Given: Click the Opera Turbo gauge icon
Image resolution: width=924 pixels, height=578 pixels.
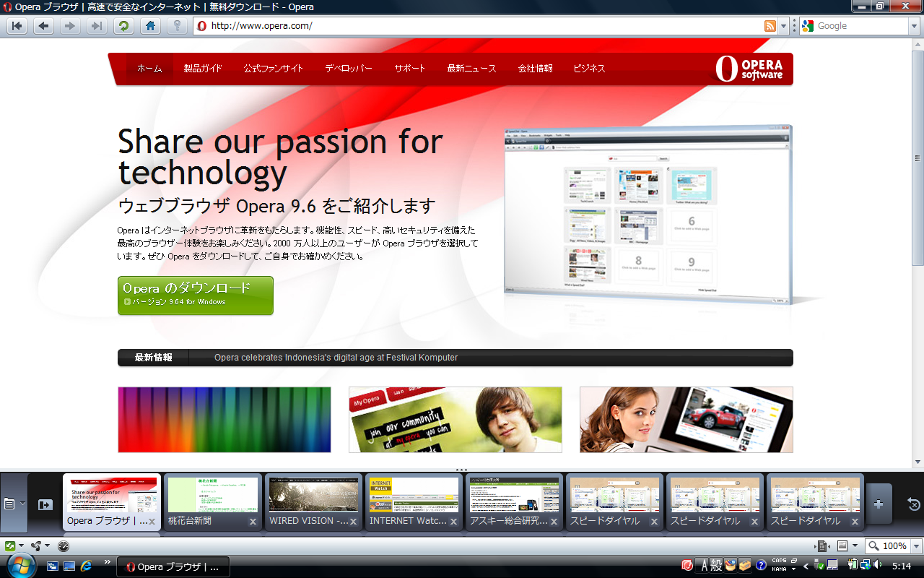Looking at the screenshot, I should pos(63,546).
